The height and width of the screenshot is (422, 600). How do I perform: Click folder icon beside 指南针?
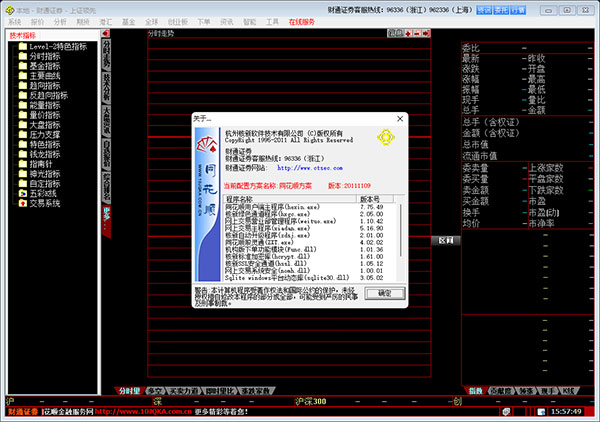[23, 164]
